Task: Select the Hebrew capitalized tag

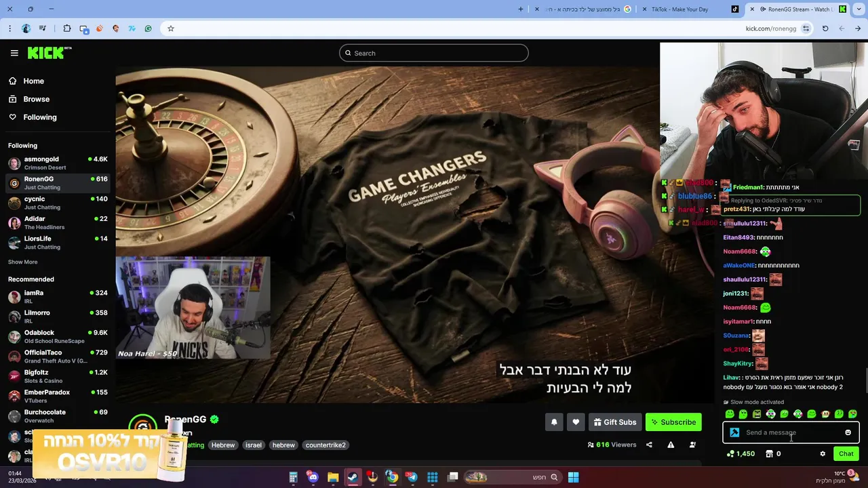Action: pyautogui.click(x=222, y=445)
